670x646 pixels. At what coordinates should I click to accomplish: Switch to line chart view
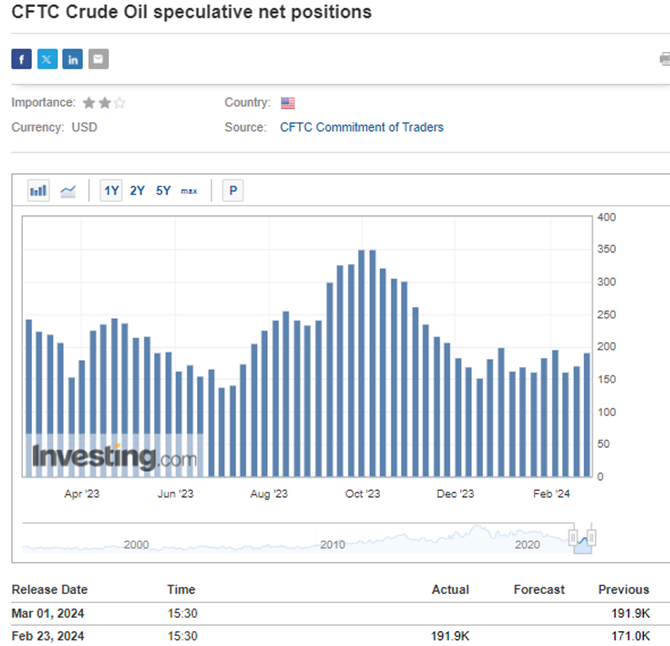(x=68, y=191)
